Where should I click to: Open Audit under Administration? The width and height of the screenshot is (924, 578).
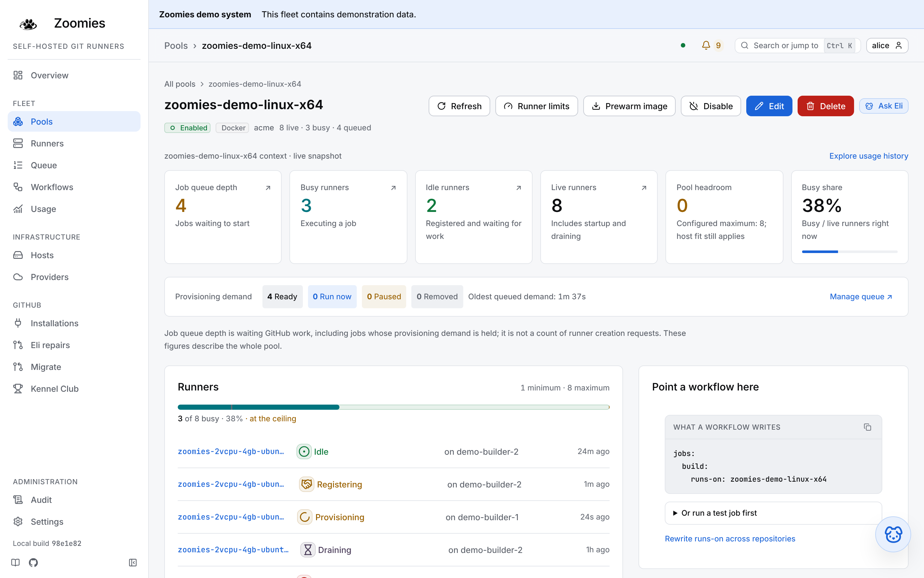pos(74,500)
